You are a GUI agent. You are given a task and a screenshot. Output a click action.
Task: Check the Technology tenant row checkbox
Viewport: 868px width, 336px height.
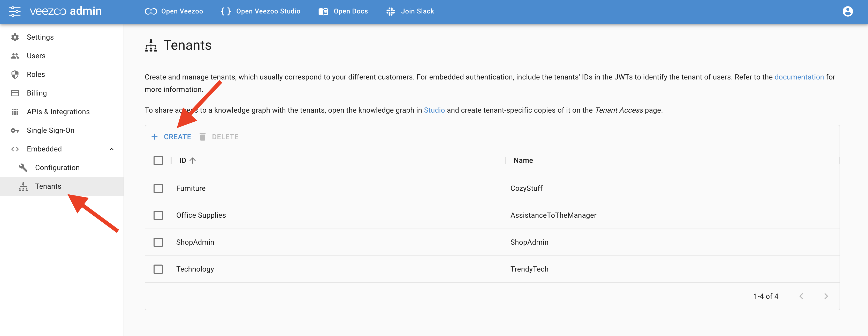pyautogui.click(x=158, y=269)
